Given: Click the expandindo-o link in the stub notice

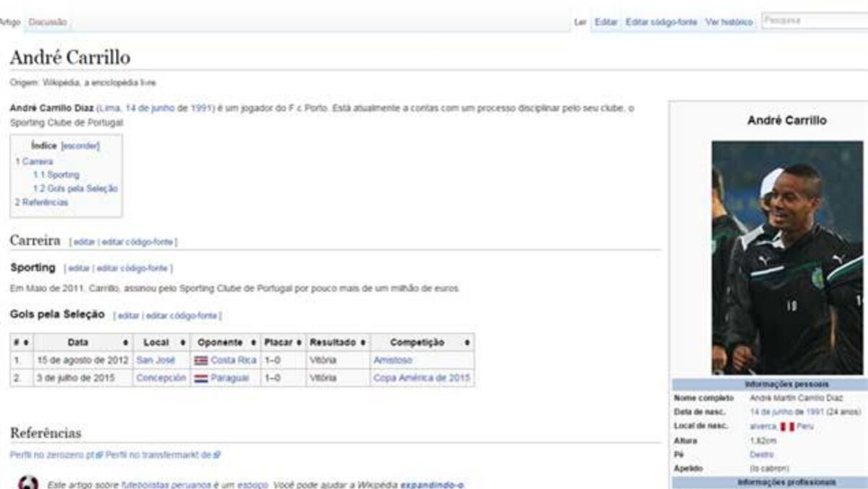Looking at the screenshot, I should (432, 484).
